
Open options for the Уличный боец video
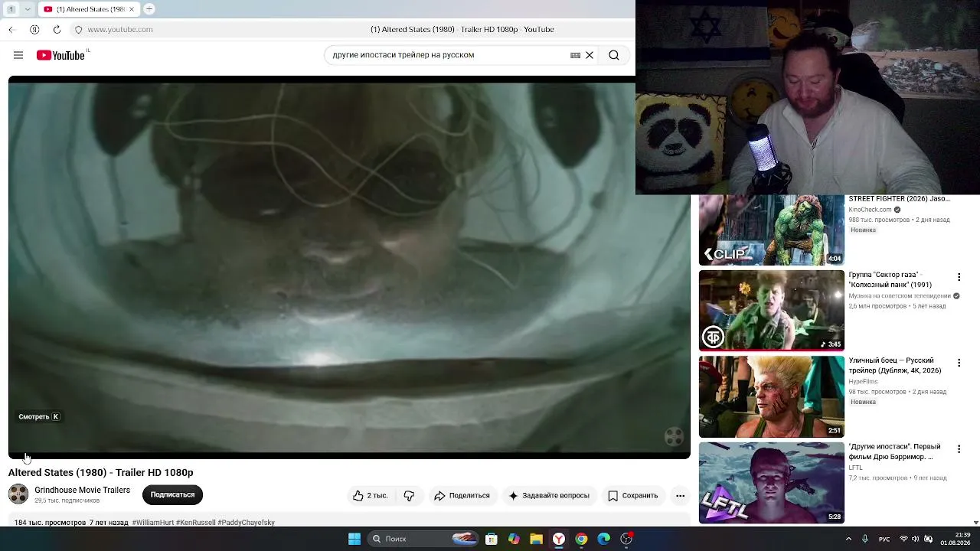(x=959, y=363)
